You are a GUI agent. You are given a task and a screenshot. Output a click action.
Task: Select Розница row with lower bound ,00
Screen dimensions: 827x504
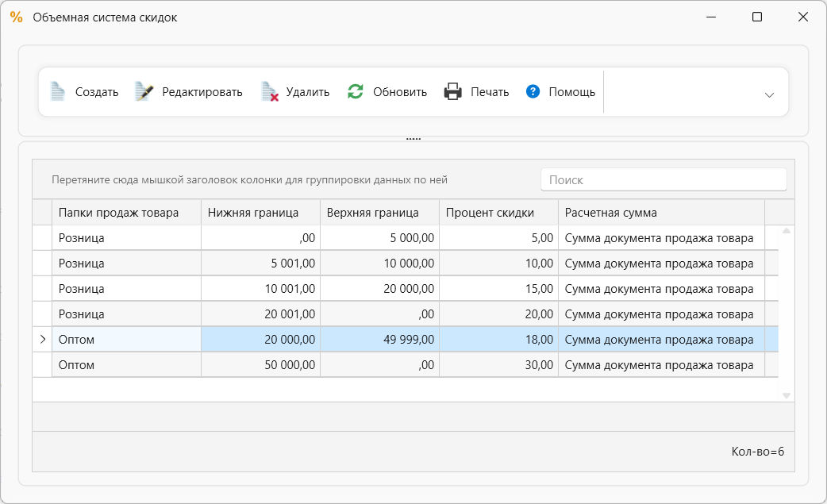click(405, 238)
